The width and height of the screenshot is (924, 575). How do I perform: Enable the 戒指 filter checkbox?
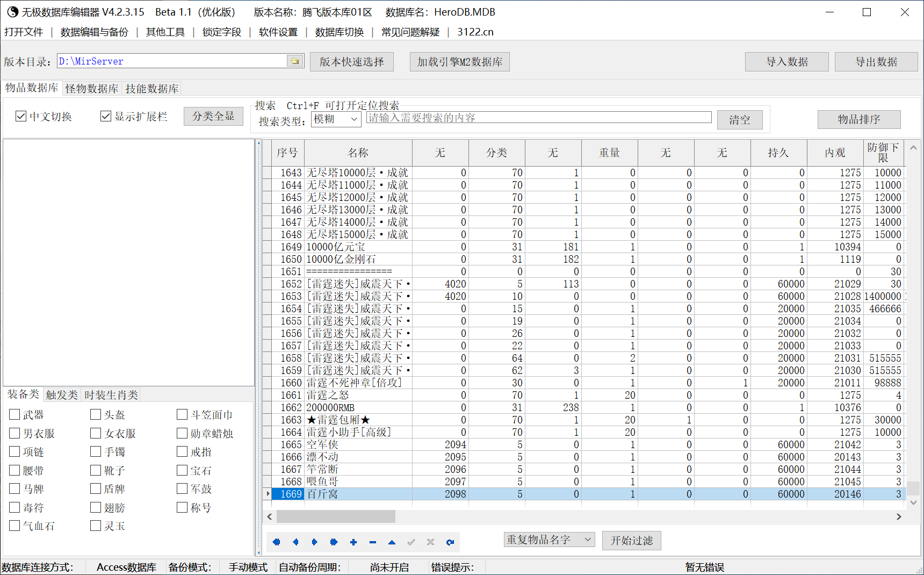click(x=182, y=451)
